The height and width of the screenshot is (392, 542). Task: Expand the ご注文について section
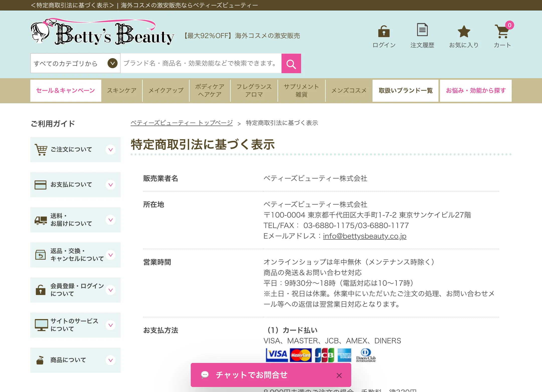pyautogui.click(x=110, y=150)
